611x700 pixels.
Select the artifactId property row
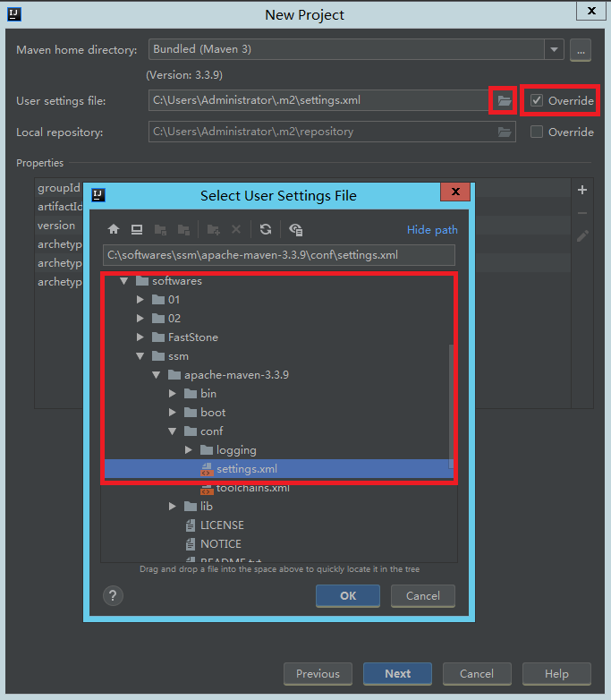click(59, 207)
